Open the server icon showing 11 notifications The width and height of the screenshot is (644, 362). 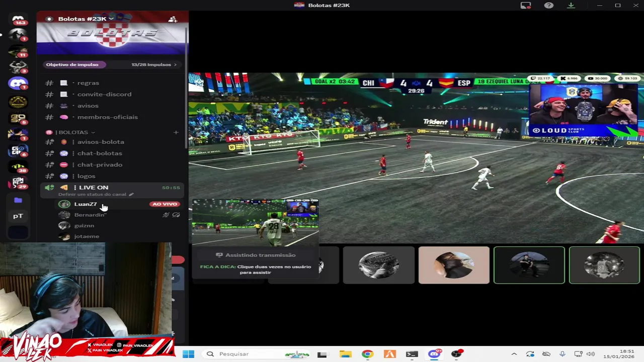(x=18, y=51)
